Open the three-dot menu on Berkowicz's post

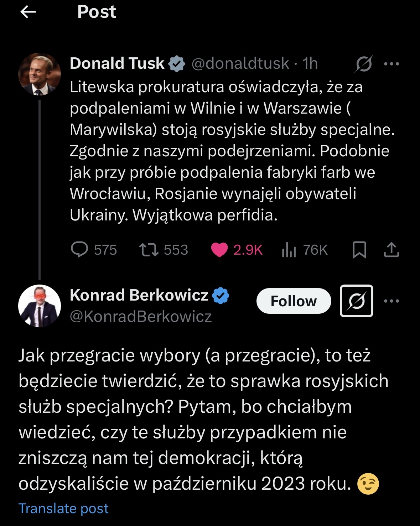coord(391,301)
